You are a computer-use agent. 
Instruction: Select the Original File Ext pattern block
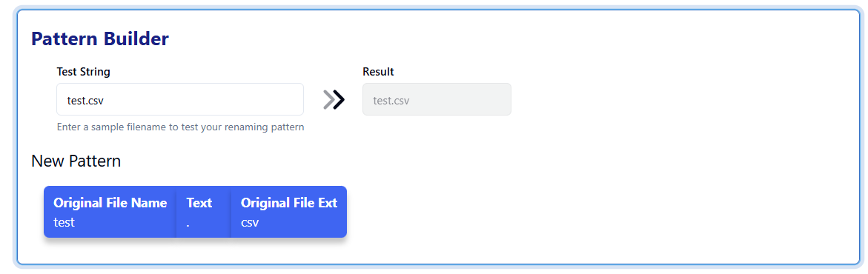289,212
